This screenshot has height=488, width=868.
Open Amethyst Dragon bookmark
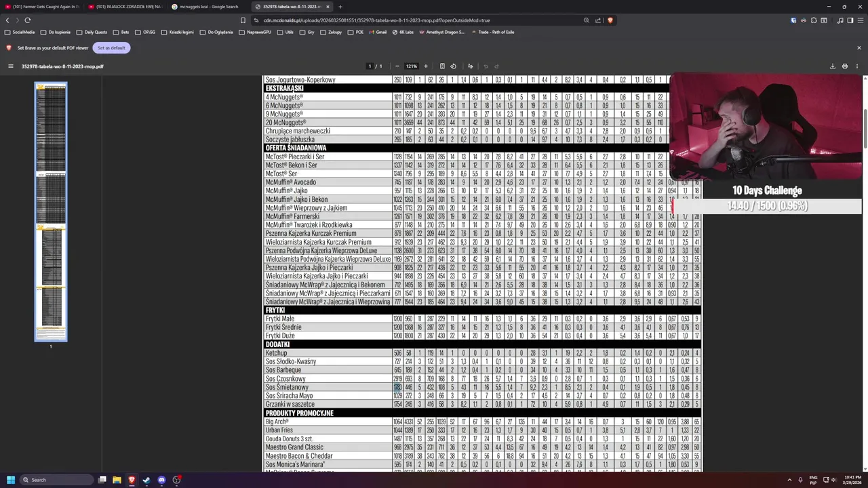(442, 32)
